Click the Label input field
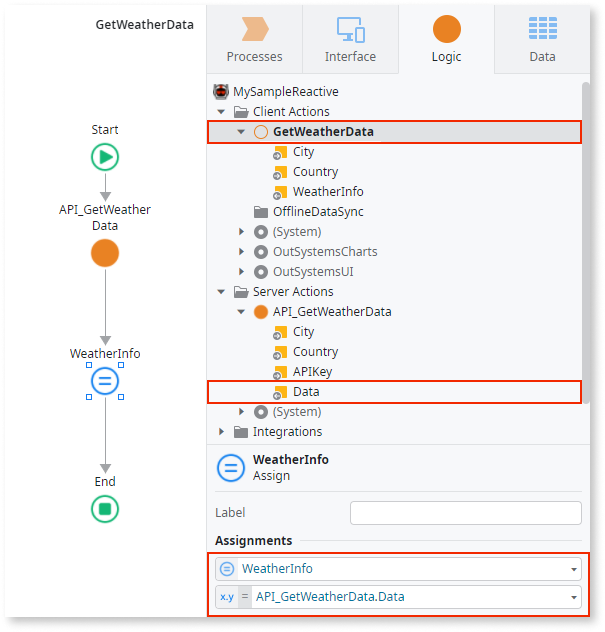The image size is (605, 632). 466,513
